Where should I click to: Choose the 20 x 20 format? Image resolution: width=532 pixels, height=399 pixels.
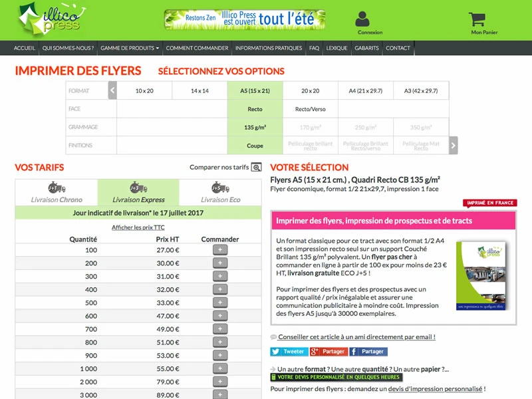311,90
